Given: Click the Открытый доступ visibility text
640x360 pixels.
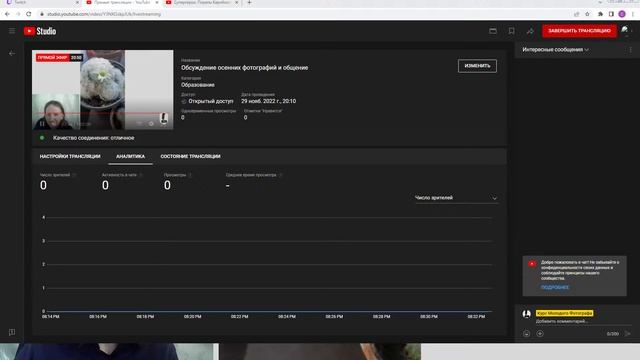Looking at the screenshot, I should coord(211,101).
